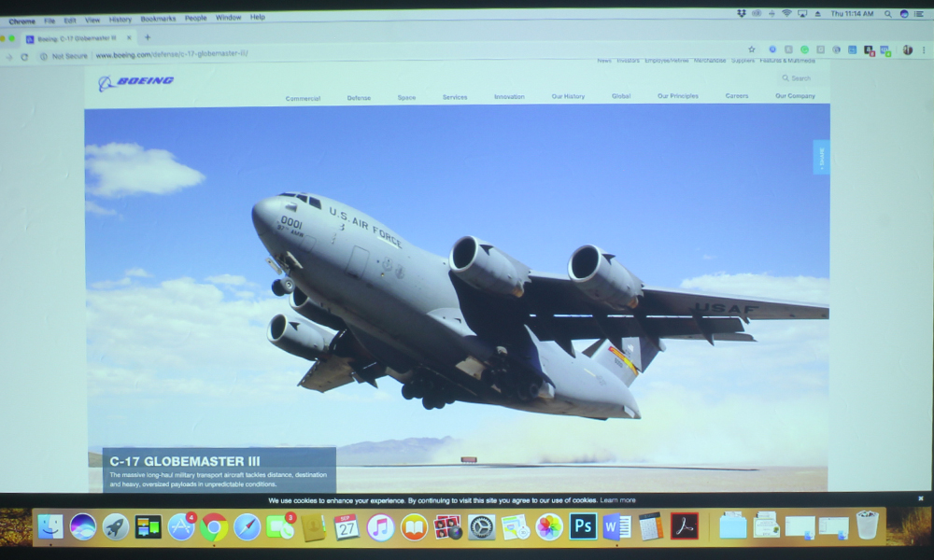Image resolution: width=934 pixels, height=560 pixels.
Task: Open the AirPlay display menu
Action: (x=802, y=13)
